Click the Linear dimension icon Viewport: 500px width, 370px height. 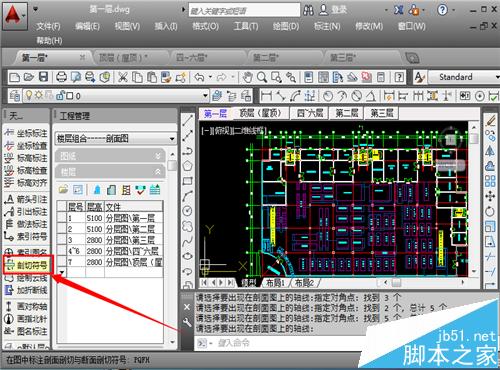[x=266, y=96]
